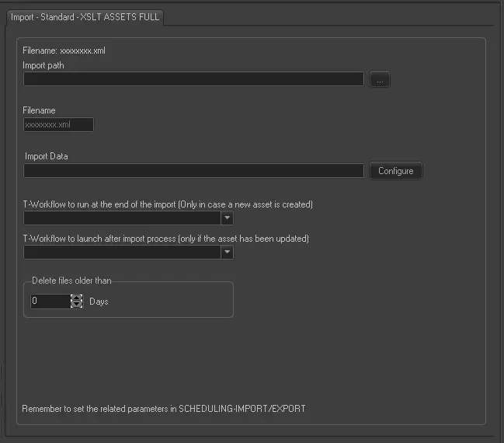Select the Import - Standard - XSLT ASSETS FULL tab

pyautogui.click(x=85, y=16)
